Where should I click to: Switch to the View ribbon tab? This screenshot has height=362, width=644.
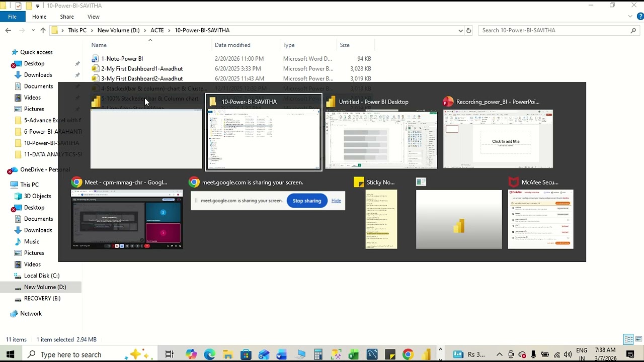coord(94,17)
